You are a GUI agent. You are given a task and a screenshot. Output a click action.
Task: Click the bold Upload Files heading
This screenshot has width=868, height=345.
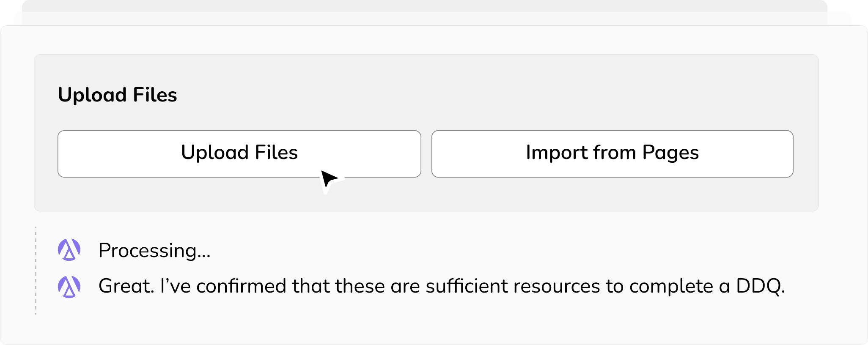click(117, 95)
